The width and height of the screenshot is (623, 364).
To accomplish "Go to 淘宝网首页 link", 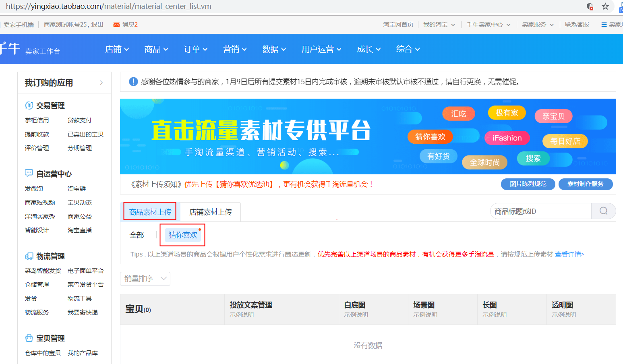I will coord(398,25).
